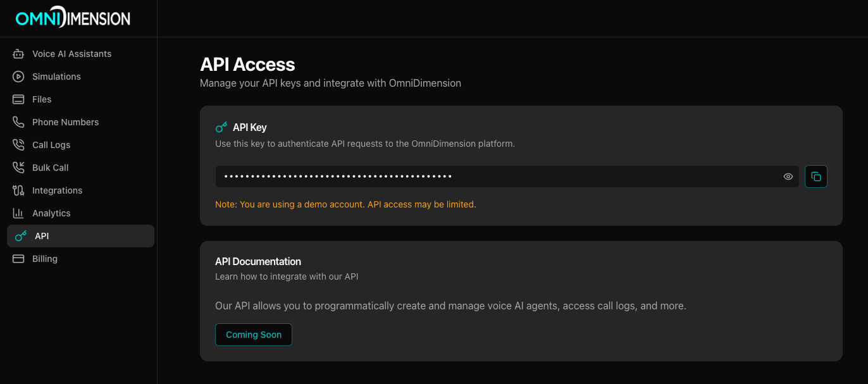Select the Bulk Call icon
This screenshot has width=868, height=384.
pyautogui.click(x=19, y=168)
